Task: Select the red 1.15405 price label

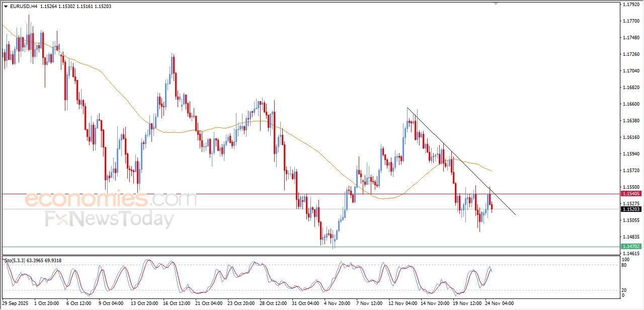Action: click(x=630, y=194)
